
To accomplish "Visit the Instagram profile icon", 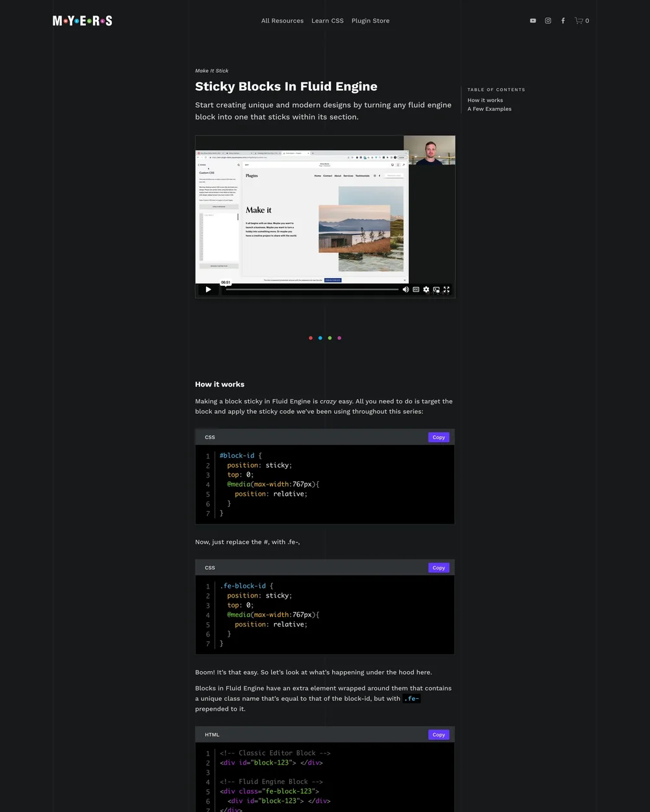I will tap(547, 20).
